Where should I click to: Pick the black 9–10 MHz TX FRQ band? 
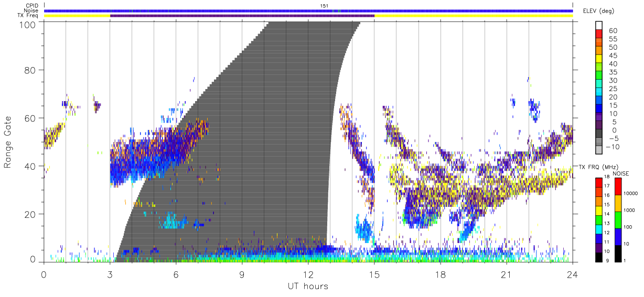coord(598,257)
